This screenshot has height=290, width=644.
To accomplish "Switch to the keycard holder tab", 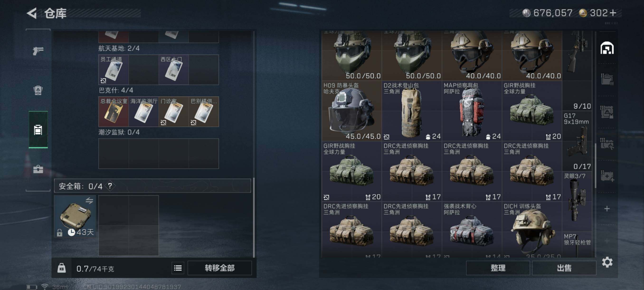I will 38,130.
